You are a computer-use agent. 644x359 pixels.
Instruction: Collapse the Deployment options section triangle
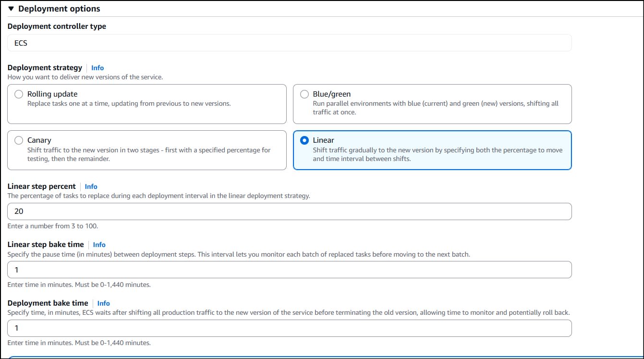click(11, 9)
